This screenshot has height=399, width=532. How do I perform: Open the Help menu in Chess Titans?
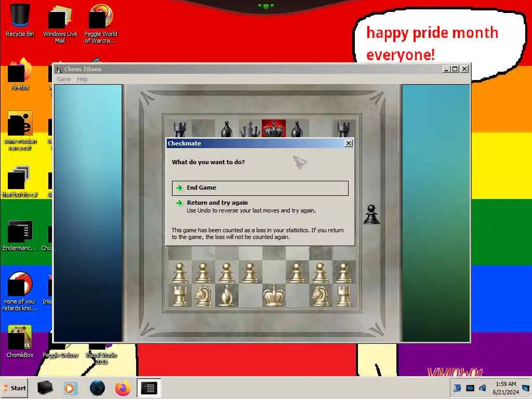tap(82, 79)
